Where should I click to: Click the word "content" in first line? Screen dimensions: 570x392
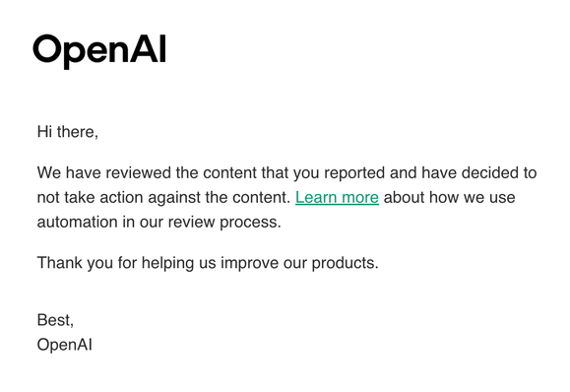coord(229,172)
